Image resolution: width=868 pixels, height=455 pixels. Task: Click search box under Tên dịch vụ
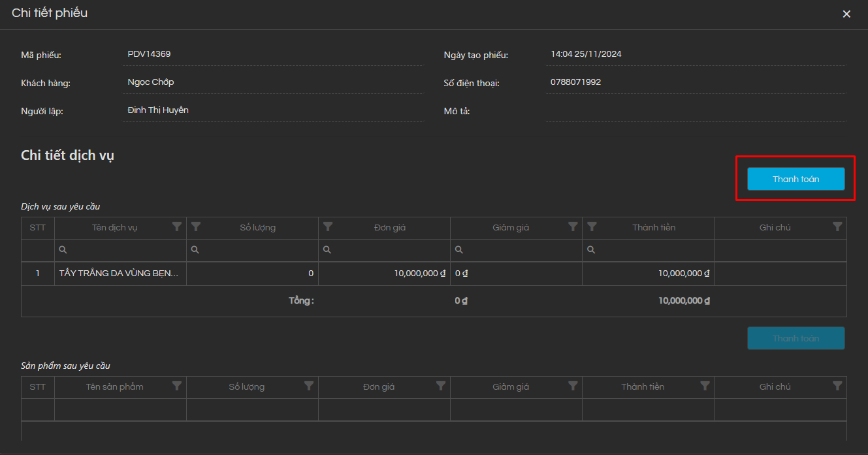125,250
